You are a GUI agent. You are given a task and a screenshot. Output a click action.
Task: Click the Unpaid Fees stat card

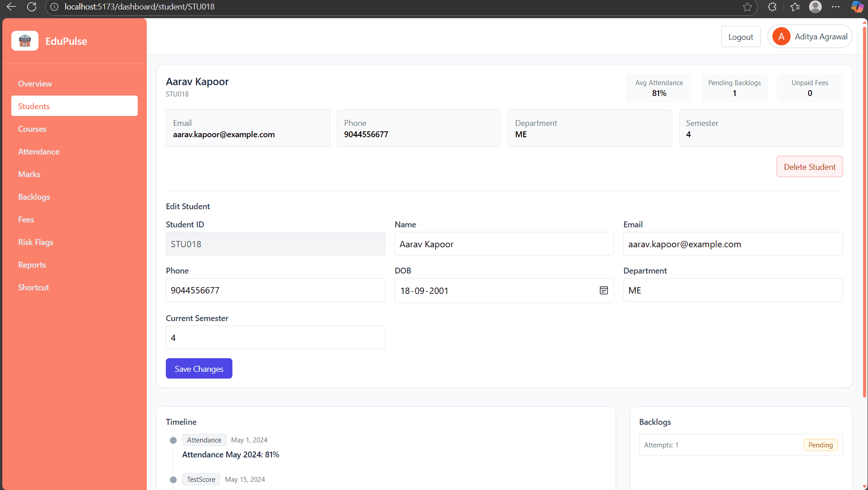coord(810,88)
